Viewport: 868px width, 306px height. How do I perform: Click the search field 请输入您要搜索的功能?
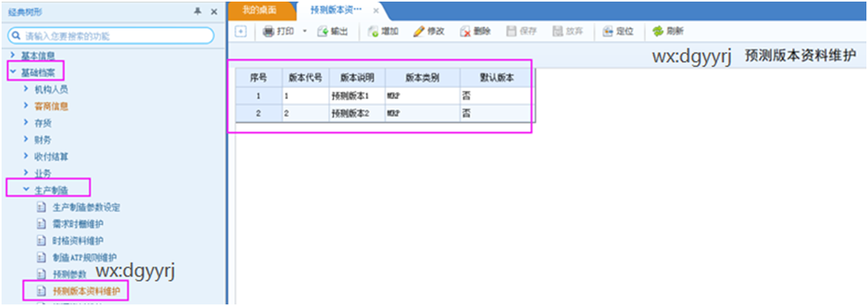coord(111,36)
